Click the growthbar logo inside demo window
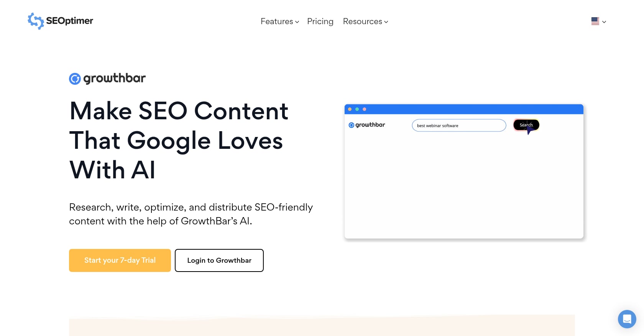The width and height of the screenshot is (644, 336). pos(367,125)
